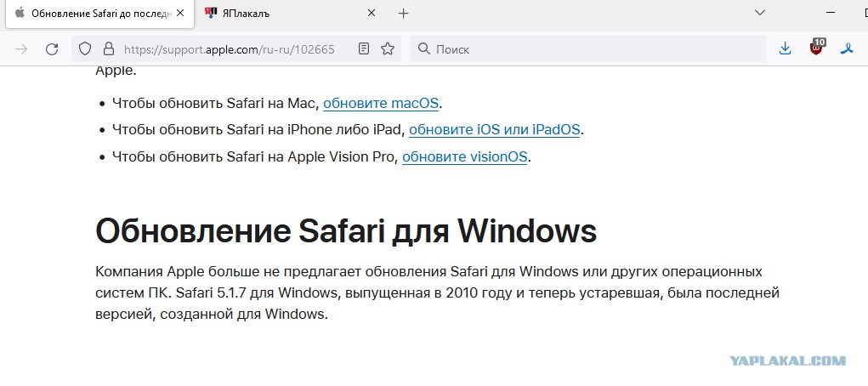Open the обновите macOS link
The width and height of the screenshot is (868, 386).
tap(381, 103)
